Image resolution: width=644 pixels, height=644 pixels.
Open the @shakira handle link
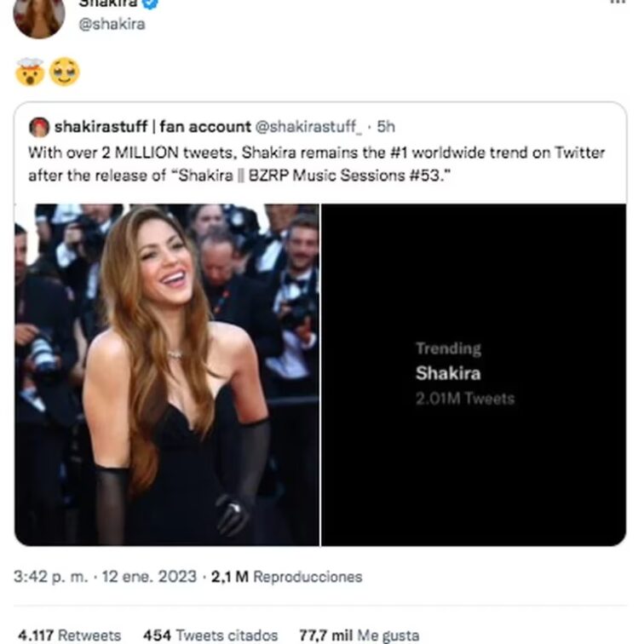(112, 24)
